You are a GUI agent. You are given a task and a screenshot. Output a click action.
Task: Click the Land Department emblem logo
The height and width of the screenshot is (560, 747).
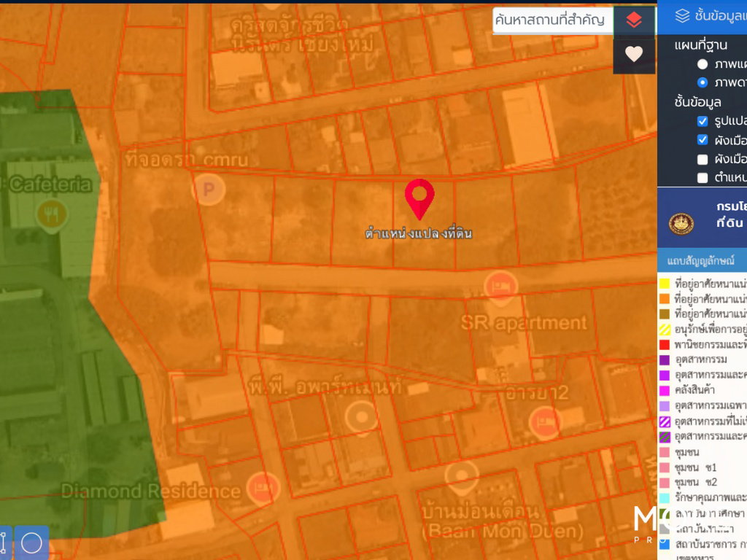681,223
